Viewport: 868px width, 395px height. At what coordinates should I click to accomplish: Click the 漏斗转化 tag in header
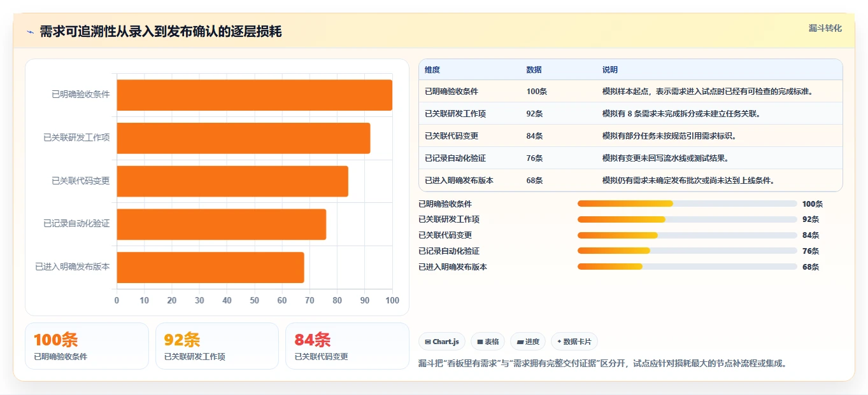(x=825, y=29)
